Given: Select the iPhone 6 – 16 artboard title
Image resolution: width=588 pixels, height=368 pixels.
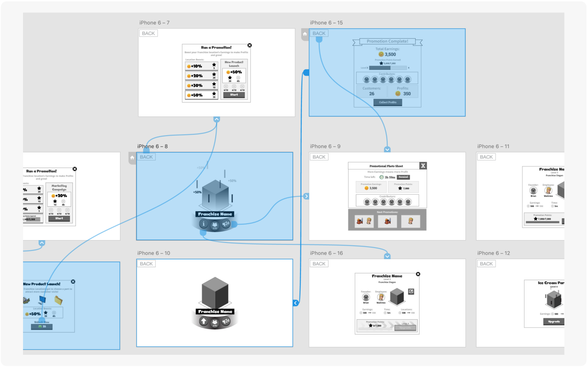Looking at the screenshot, I should (x=326, y=253).
